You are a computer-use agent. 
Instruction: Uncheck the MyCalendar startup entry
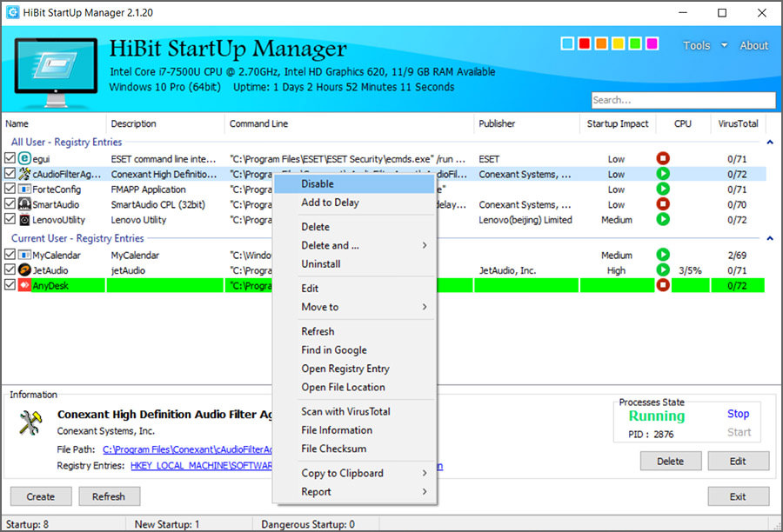[10, 255]
